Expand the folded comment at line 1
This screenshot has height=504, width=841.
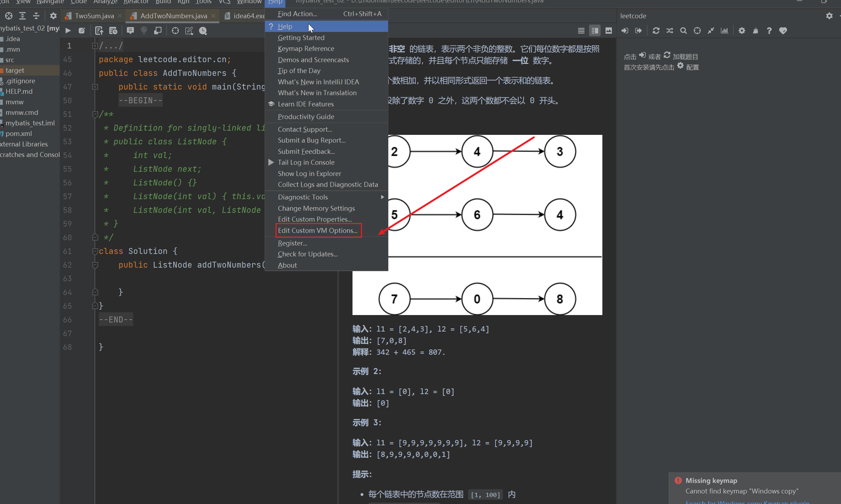(x=95, y=46)
